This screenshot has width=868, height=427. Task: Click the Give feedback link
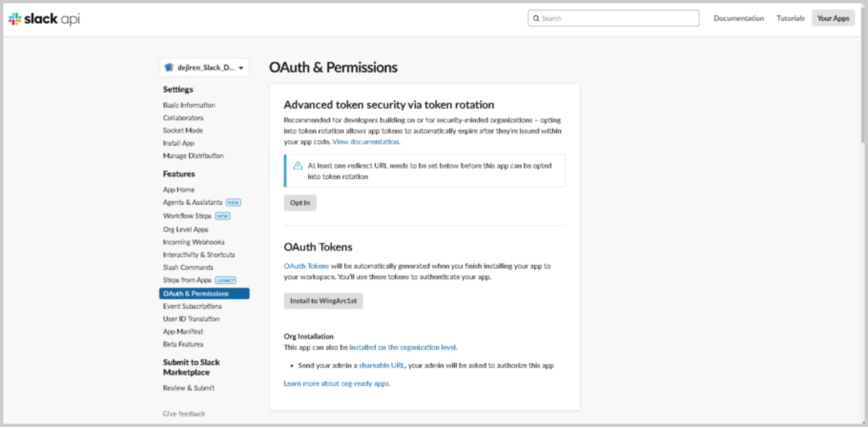(184, 414)
